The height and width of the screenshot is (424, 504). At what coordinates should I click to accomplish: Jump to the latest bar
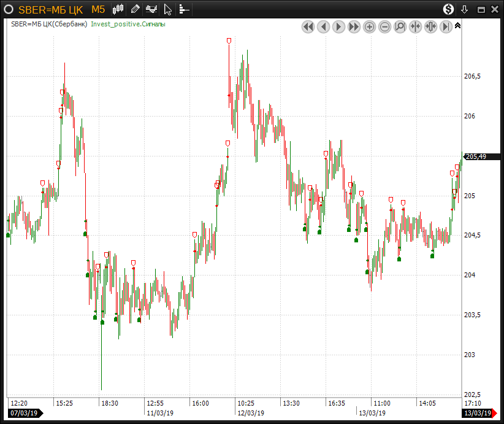(x=446, y=27)
